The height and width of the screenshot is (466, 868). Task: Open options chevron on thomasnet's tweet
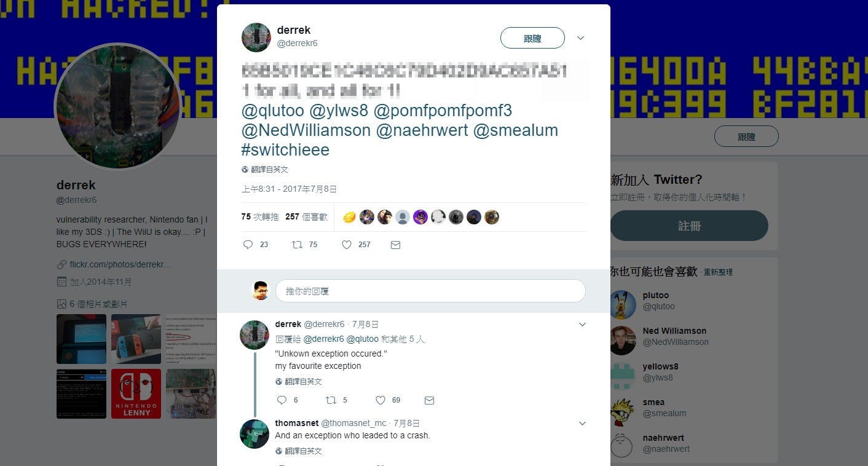pos(583,424)
